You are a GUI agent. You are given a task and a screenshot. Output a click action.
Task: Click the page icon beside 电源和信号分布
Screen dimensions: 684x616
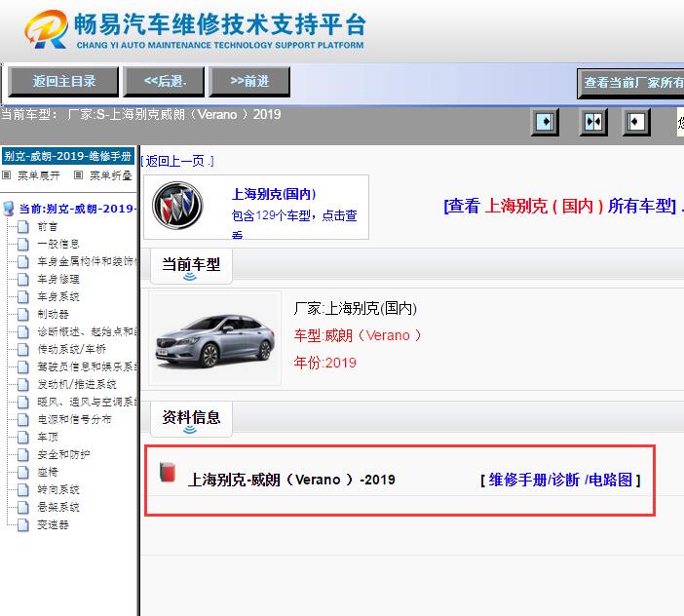pos(23,419)
